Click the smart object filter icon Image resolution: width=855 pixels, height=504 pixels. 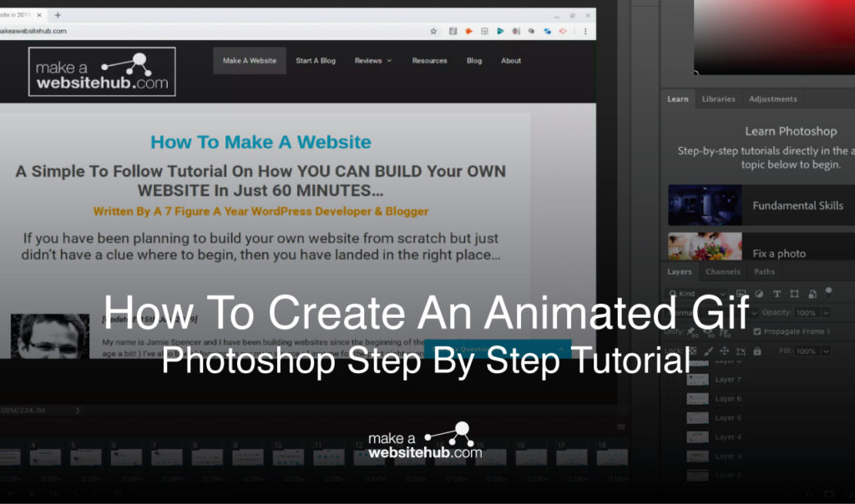[812, 294]
